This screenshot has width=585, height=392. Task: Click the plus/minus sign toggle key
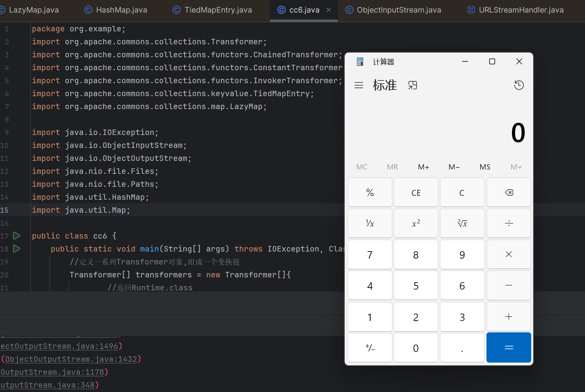click(x=370, y=348)
